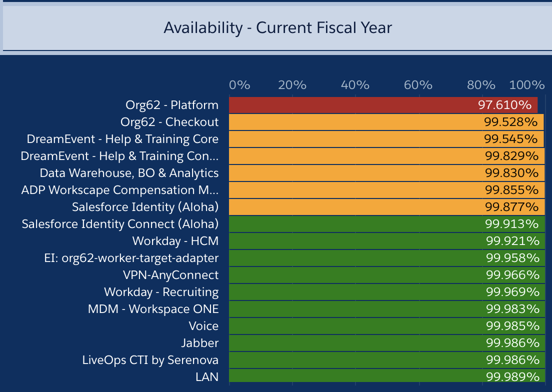Image resolution: width=552 pixels, height=392 pixels.
Task: Click the 100% axis label
Action: [x=527, y=85]
